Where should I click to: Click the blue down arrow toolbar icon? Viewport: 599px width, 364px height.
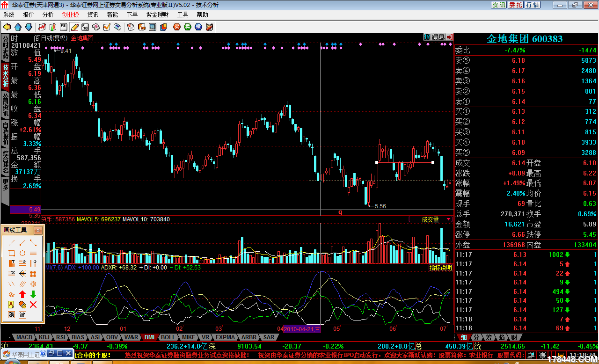point(29,27)
